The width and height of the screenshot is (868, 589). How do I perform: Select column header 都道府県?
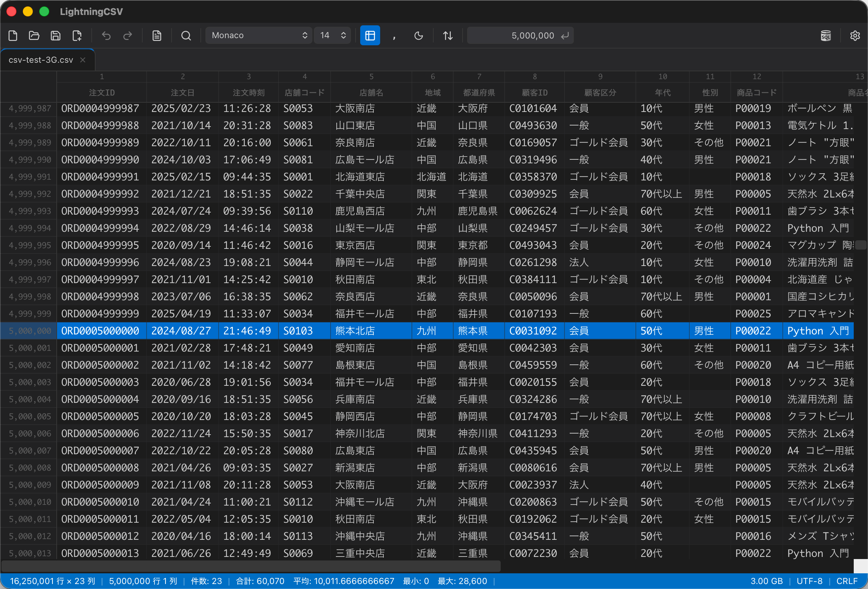pyautogui.click(x=479, y=93)
